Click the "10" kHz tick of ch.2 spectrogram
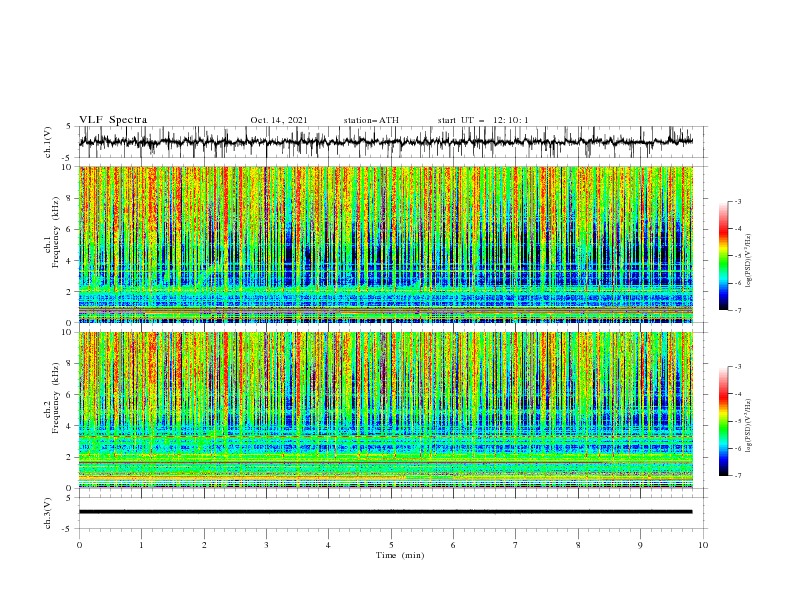 pyautogui.click(x=69, y=332)
